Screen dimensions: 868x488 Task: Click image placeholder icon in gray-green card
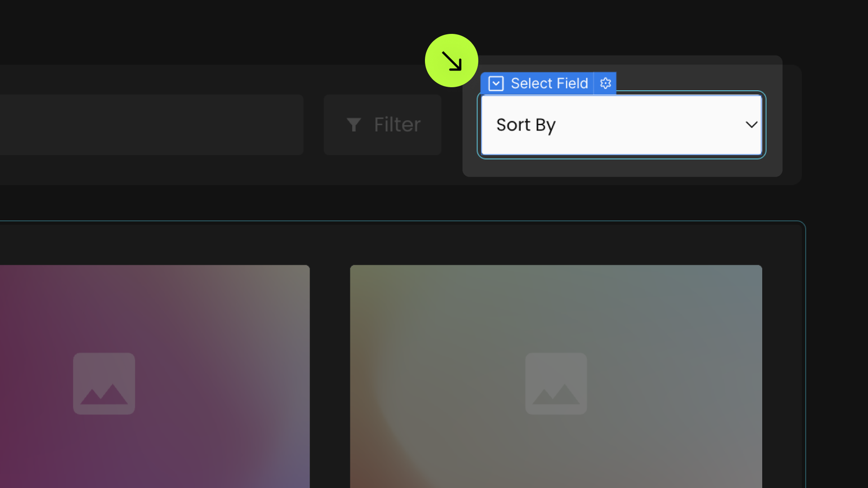(556, 384)
